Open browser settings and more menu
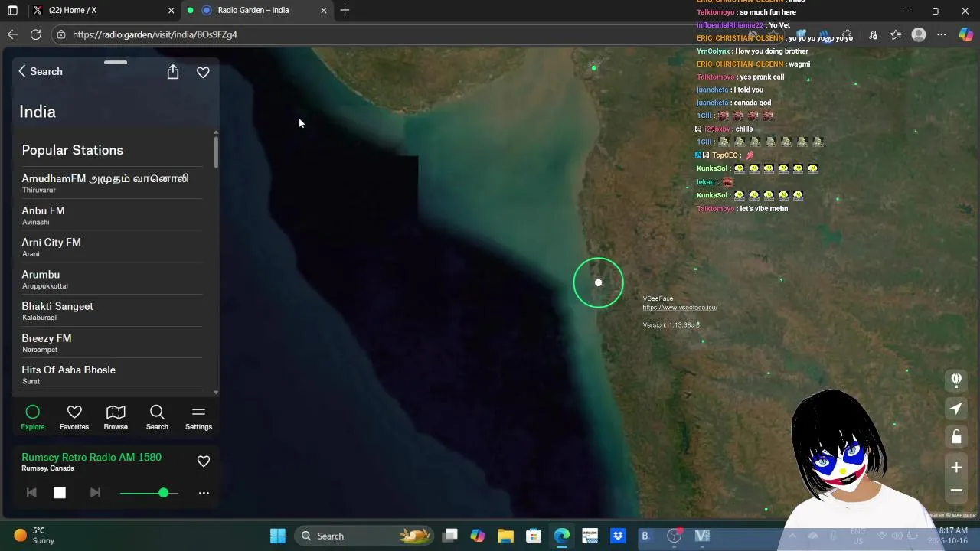The image size is (980, 551). click(942, 34)
